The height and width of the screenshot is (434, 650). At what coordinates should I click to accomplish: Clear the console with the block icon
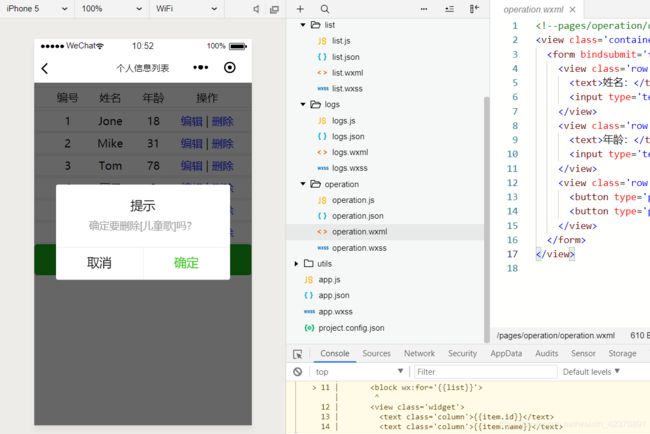point(298,372)
